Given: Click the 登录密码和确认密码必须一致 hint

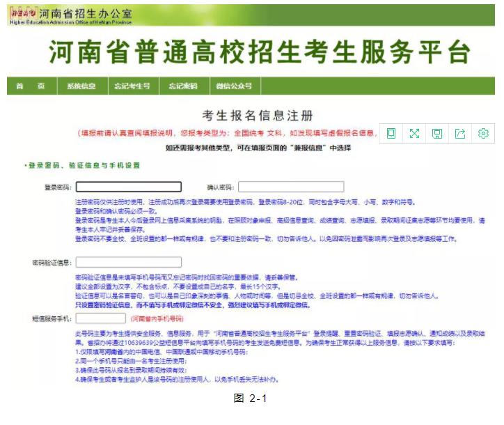Looking at the screenshot, I should (x=116, y=211).
